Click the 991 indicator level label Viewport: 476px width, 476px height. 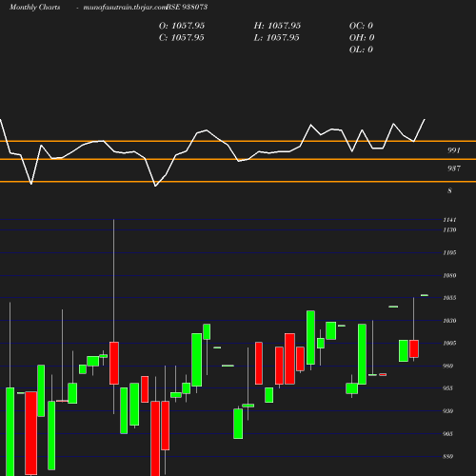click(454, 150)
